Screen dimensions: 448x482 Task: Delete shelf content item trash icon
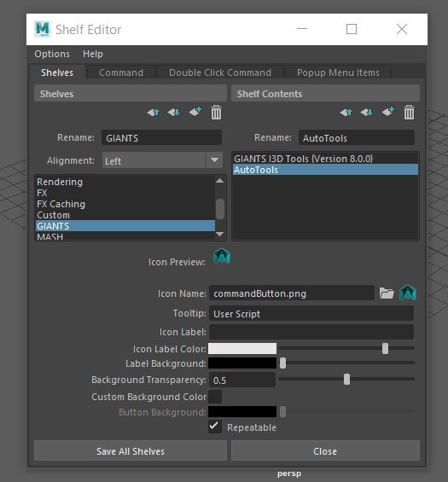pyautogui.click(x=409, y=113)
